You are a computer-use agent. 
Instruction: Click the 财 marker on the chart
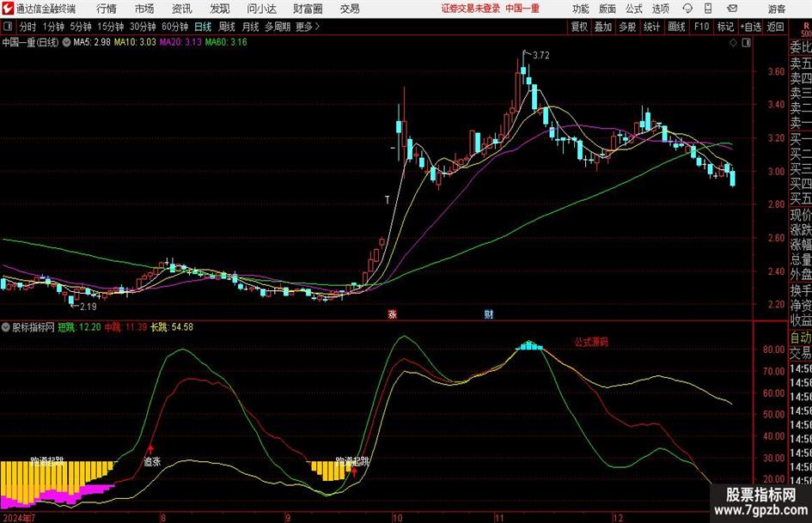pyautogui.click(x=488, y=313)
